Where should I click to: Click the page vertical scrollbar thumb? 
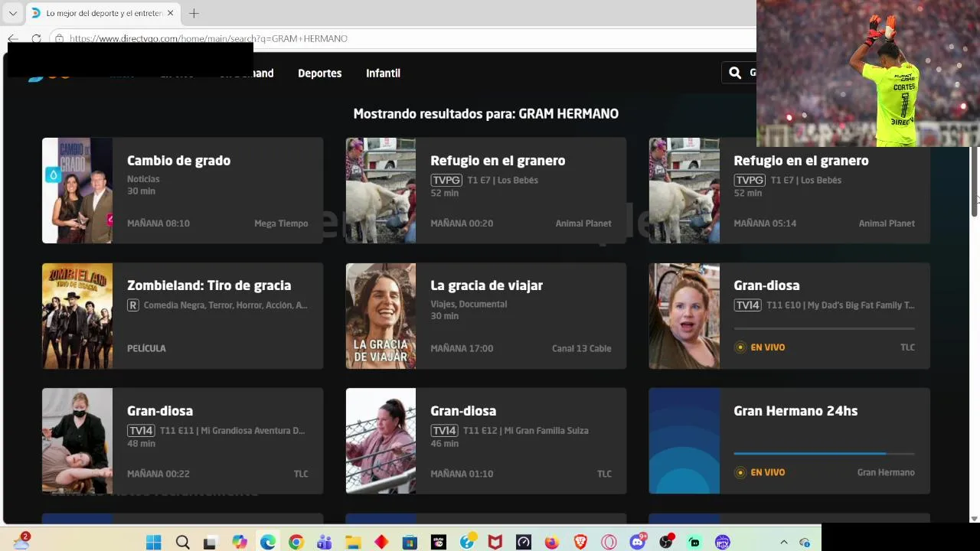975,181
